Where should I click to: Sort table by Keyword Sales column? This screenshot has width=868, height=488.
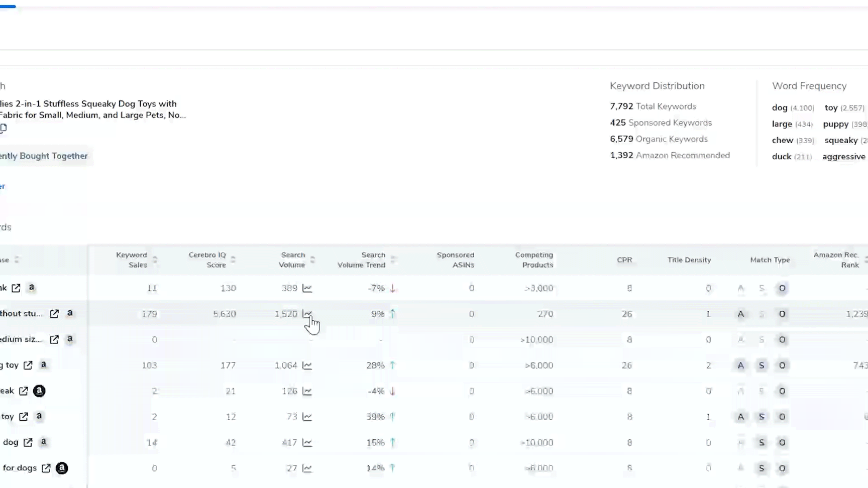(x=155, y=260)
